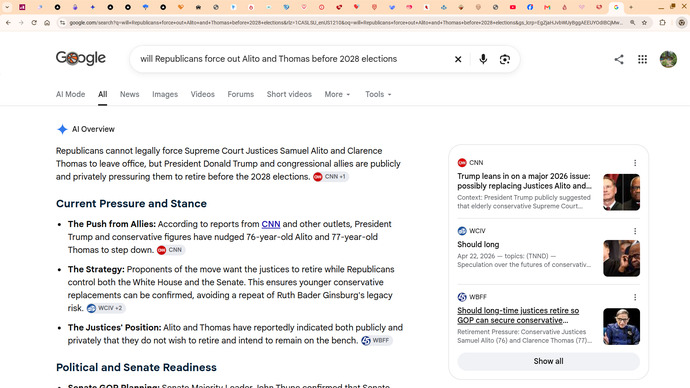Open the CNN +1 source chip
The image size is (690, 388).
pyautogui.click(x=330, y=177)
